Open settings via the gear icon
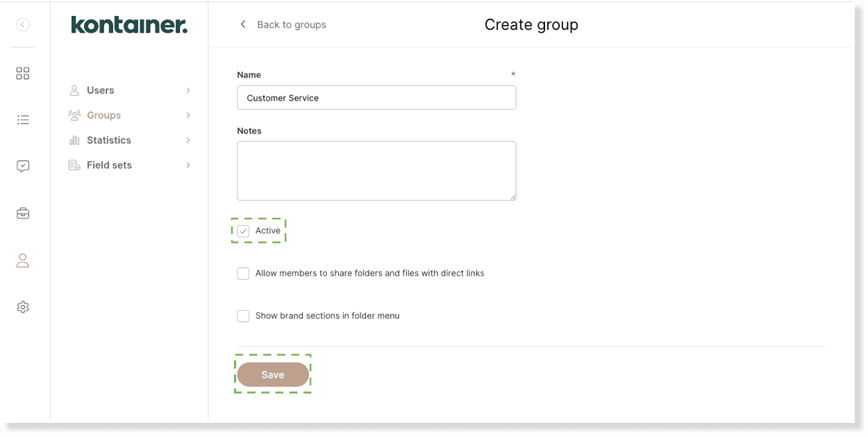The image size is (868, 436). pos(22,307)
